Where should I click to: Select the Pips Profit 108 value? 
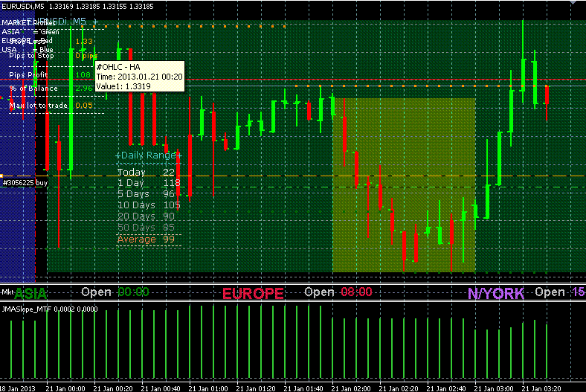[x=83, y=74]
